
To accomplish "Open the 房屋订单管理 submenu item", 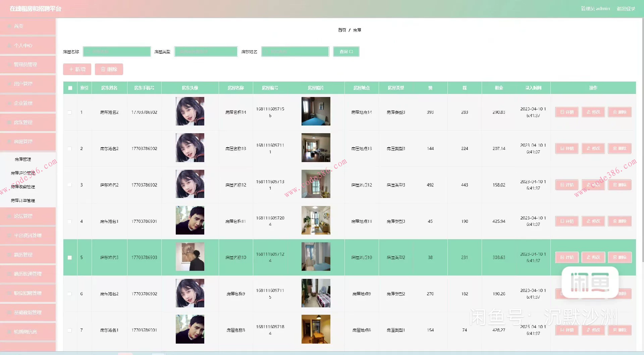I will pos(23,201).
